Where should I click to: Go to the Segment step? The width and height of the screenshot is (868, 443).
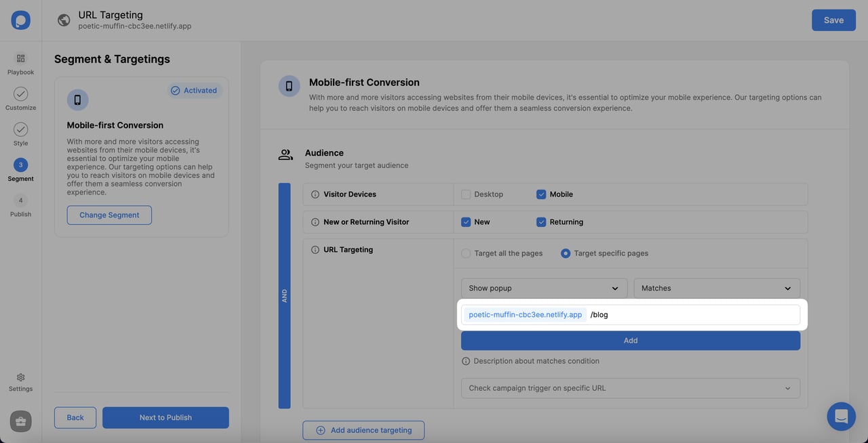tap(20, 164)
